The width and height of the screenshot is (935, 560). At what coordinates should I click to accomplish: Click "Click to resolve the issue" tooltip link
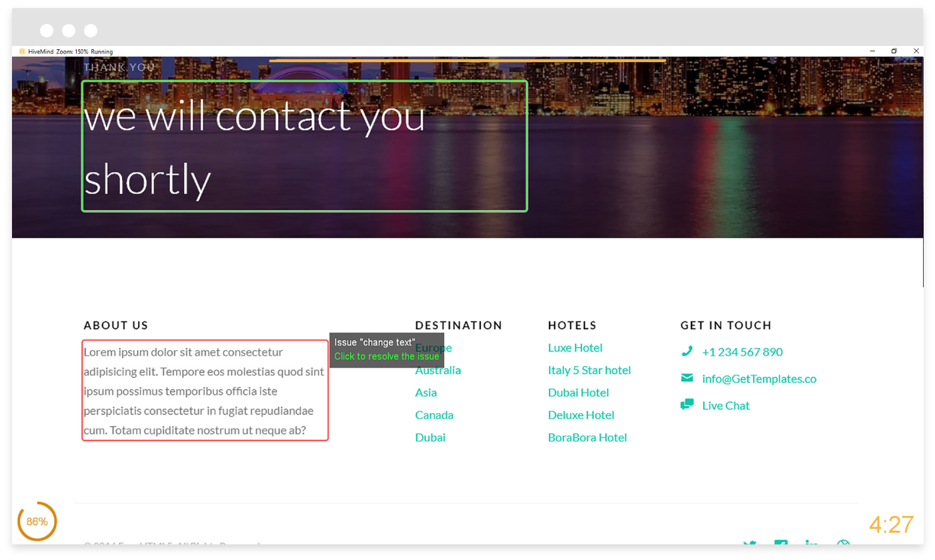point(387,357)
